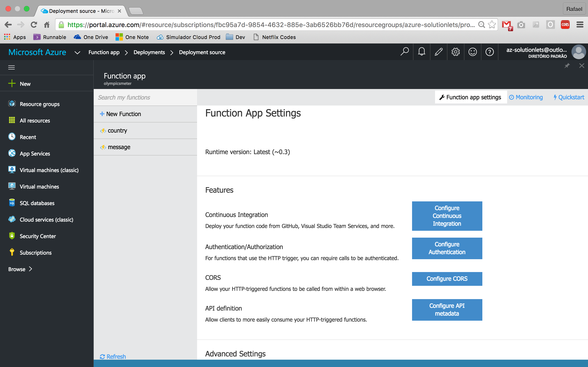Click Configure Continuous Integration button
Viewport: 588px width, 367px height.
(x=447, y=216)
